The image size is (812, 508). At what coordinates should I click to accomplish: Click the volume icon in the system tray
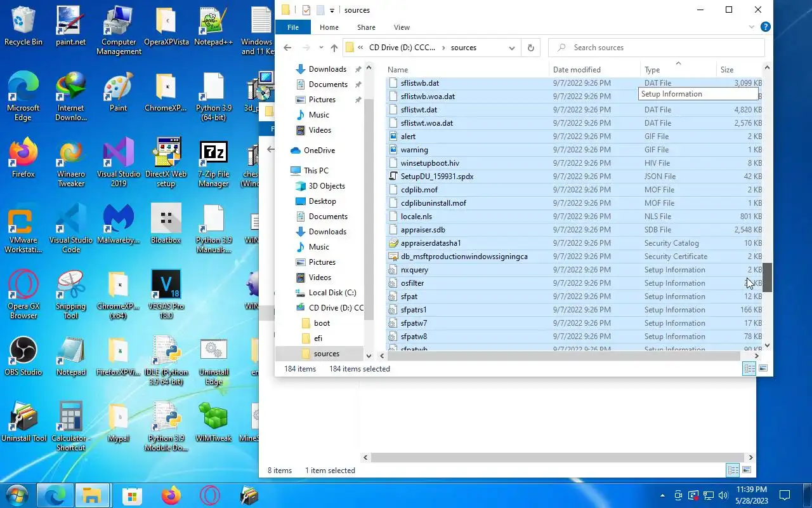click(724, 495)
